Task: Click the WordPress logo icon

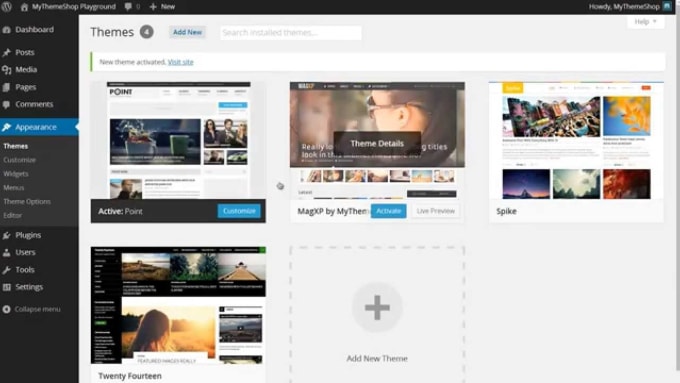Action: point(6,6)
